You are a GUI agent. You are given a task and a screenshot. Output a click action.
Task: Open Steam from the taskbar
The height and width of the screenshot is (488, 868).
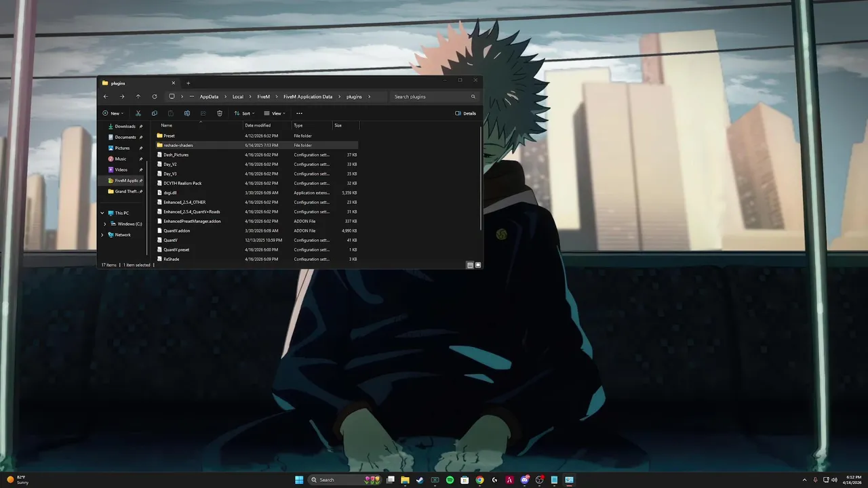coord(420,480)
